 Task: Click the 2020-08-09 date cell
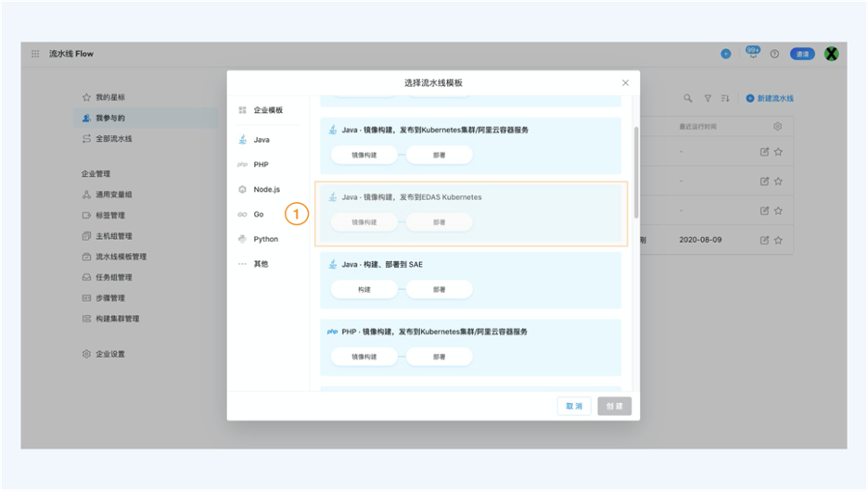700,240
